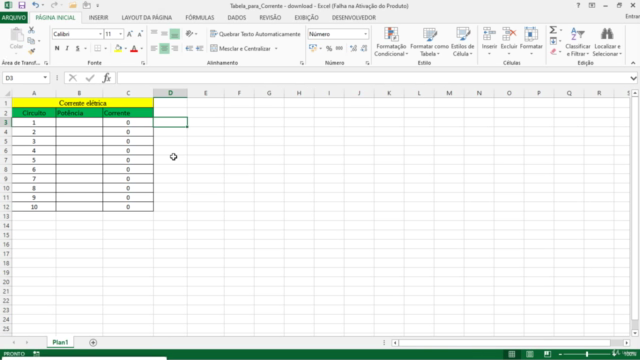640x360 pixels.
Task: Open the DESENVOLVEDOR tab
Action: click(353, 18)
